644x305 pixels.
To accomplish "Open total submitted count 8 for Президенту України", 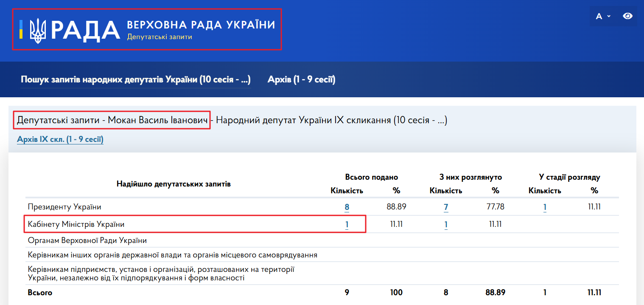I will [347, 207].
